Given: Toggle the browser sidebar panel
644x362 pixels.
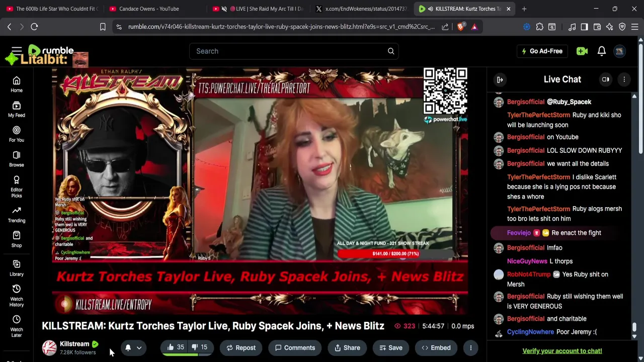Looking at the screenshot, I should point(584,27).
